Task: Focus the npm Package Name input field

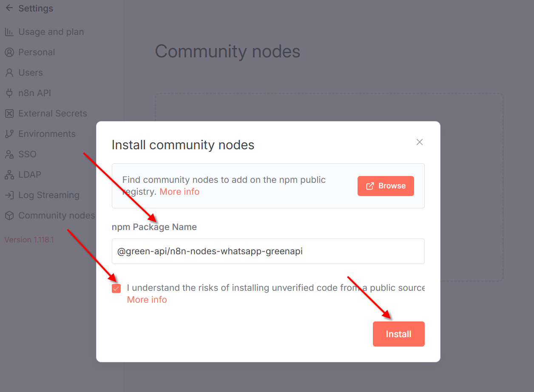Action: pyautogui.click(x=268, y=251)
